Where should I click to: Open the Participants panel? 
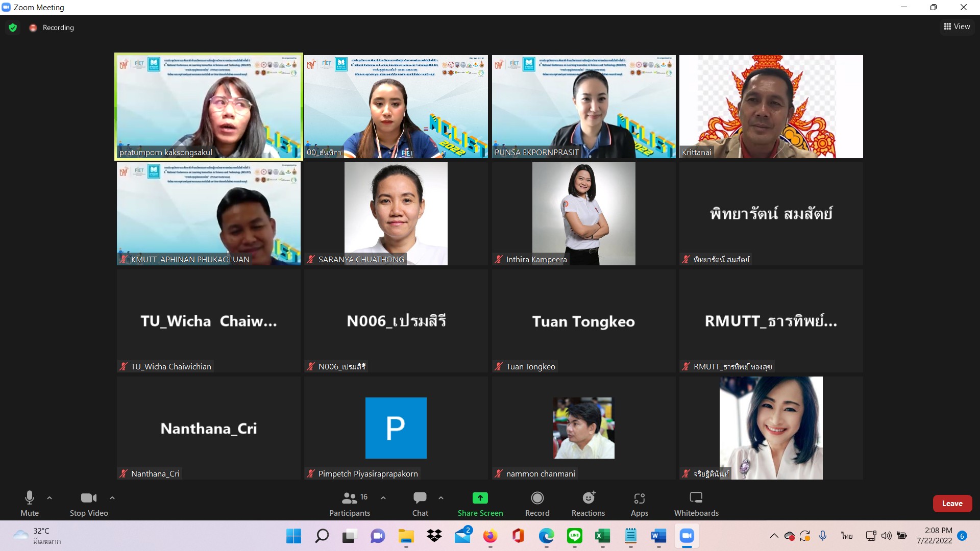(x=350, y=503)
